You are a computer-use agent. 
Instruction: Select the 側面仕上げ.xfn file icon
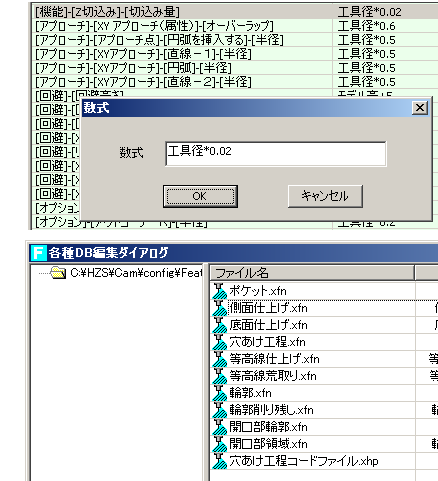[x=219, y=308]
